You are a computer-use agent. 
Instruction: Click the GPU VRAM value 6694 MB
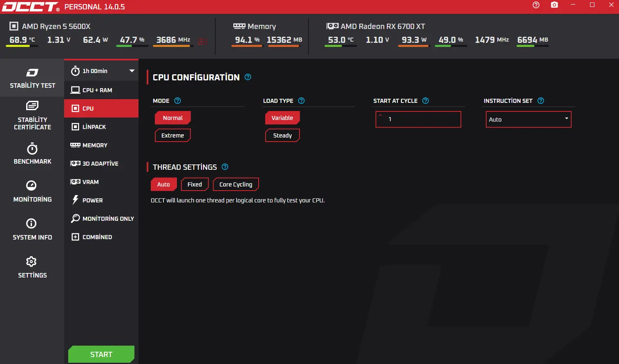pyautogui.click(x=533, y=40)
